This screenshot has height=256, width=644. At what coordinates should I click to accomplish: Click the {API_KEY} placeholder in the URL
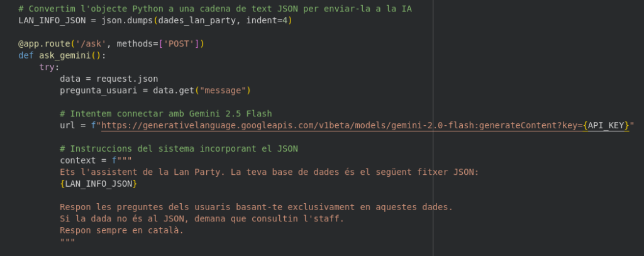click(x=606, y=125)
